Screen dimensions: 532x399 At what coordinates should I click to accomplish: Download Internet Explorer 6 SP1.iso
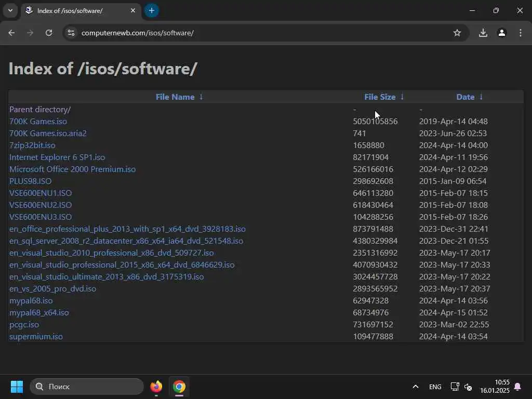57,157
